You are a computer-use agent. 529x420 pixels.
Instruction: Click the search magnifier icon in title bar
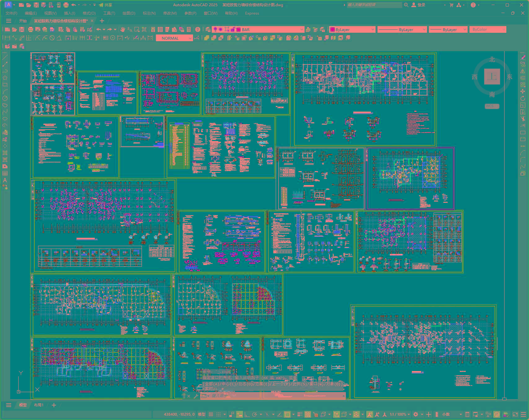click(x=406, y=5)
